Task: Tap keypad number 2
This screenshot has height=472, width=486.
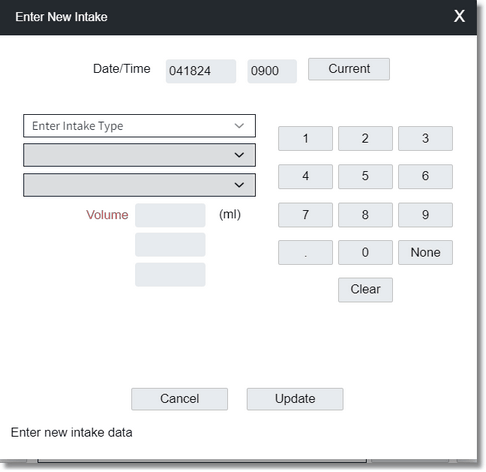Action: tap(365, 138)
